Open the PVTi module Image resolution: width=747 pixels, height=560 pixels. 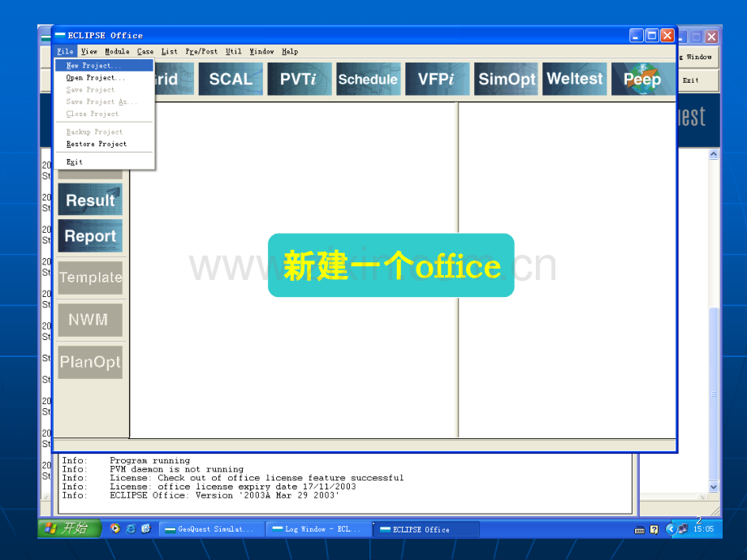click(x=299, y=79)
